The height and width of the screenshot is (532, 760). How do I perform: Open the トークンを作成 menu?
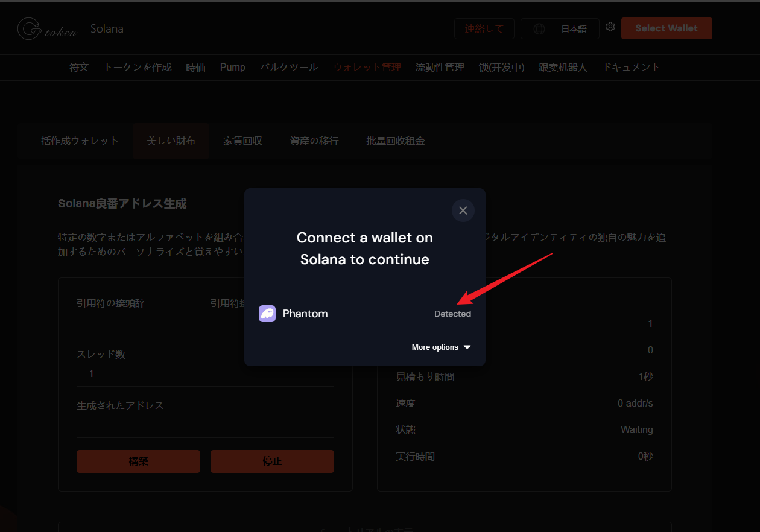[x=138, y=68]
